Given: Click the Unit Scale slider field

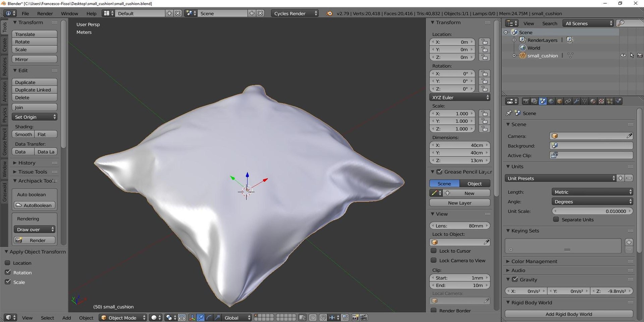Looking at the screenshot, I should 592,211.
